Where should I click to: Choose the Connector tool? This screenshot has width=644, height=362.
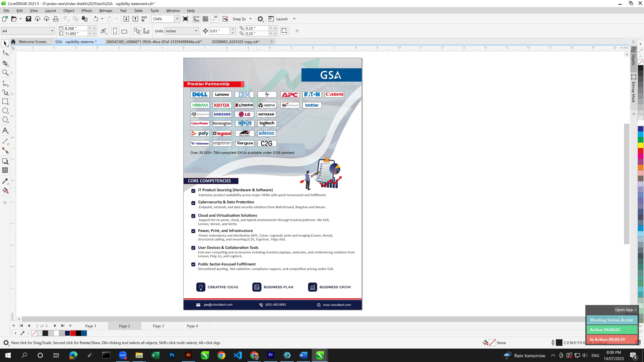5,150
